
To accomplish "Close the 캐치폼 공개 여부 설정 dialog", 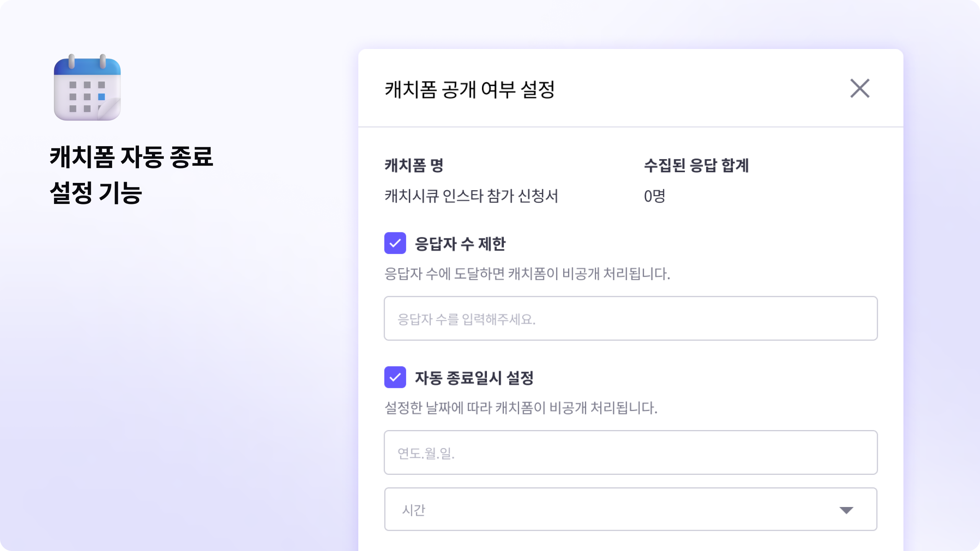I will pyautogui.click(x=860, y=88).
